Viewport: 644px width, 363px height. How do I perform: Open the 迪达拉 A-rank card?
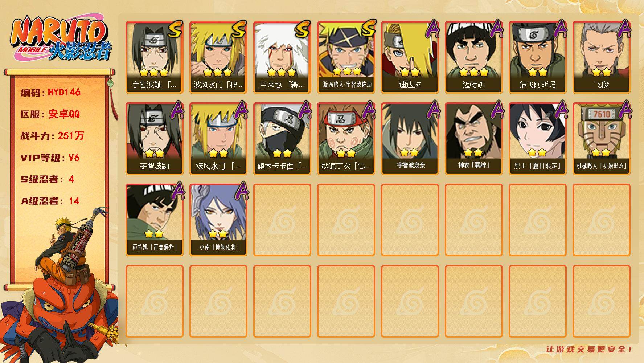(410, 57)
